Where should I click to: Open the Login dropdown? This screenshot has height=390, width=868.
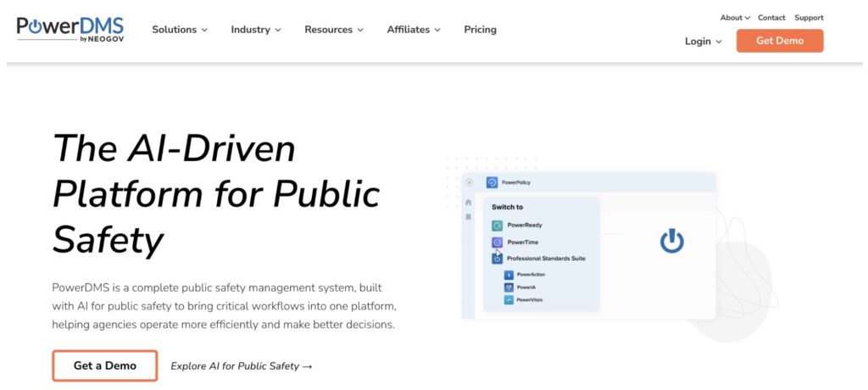(x=703, y=42)
